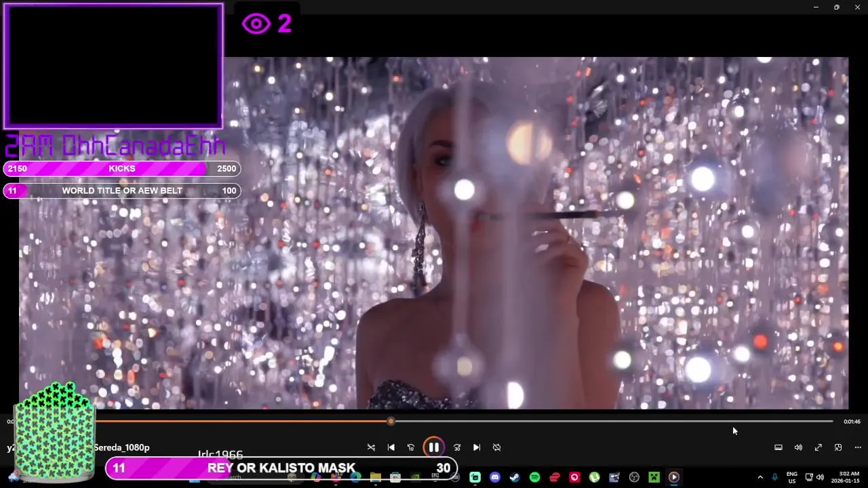Viewport: 868px width, 488px height.
Task: Open uTorrent from the taskbar
Action: (595, 477)
